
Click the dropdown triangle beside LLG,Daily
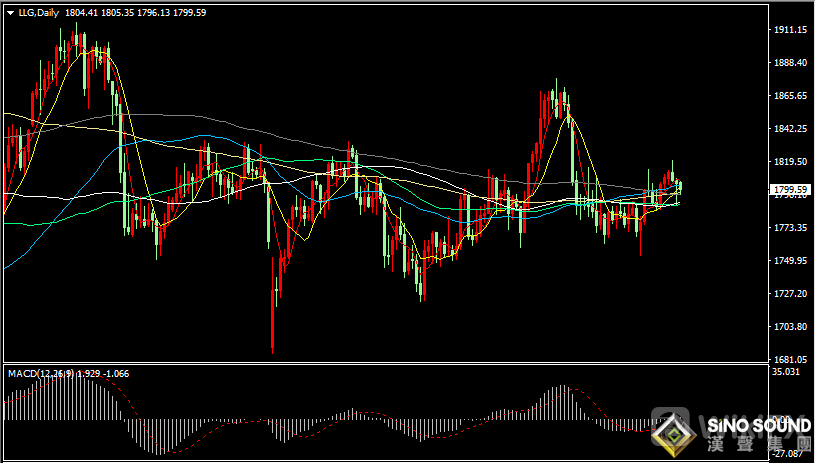pyautogui.click(x=10, y=11)
